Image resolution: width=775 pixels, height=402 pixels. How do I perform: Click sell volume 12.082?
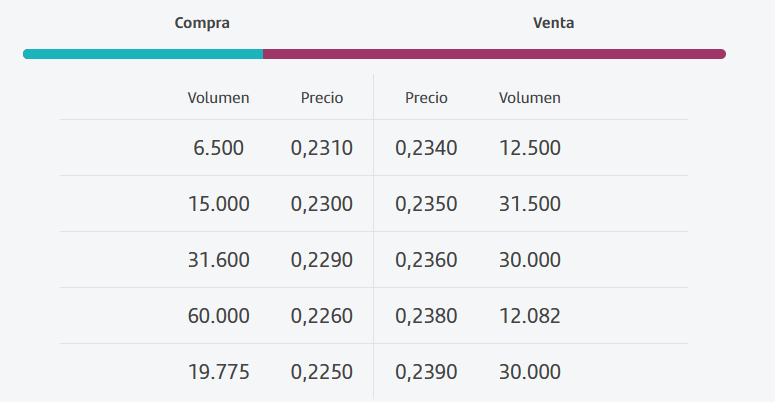pyautogui.click(x=530, y=316)
